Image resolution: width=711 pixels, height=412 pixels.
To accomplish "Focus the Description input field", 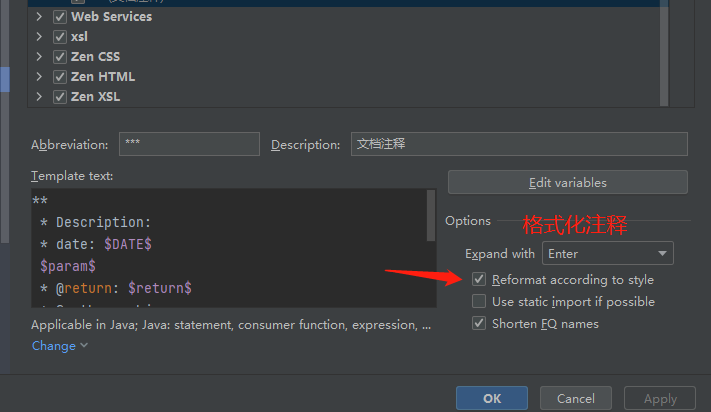I will 519,144.
